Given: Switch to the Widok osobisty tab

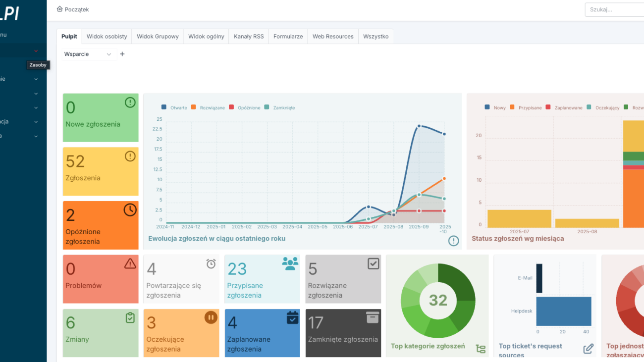Looking at the screenshot, I should pos(107,36).
